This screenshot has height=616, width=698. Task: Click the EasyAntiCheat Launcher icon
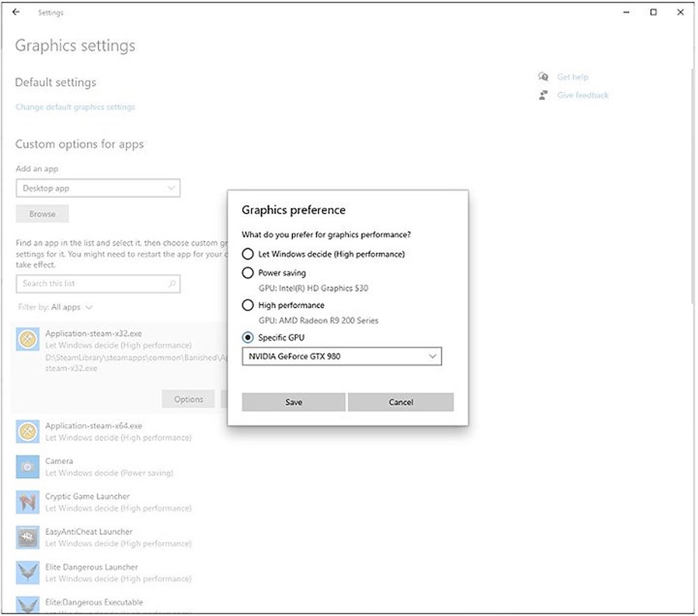tap(28, 537)
